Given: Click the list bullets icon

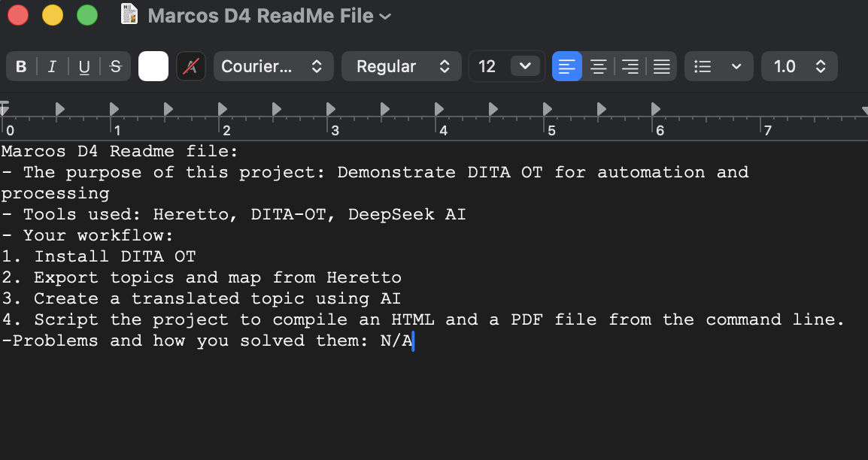Looking at the screenshot, I should [x=703, y=66].
